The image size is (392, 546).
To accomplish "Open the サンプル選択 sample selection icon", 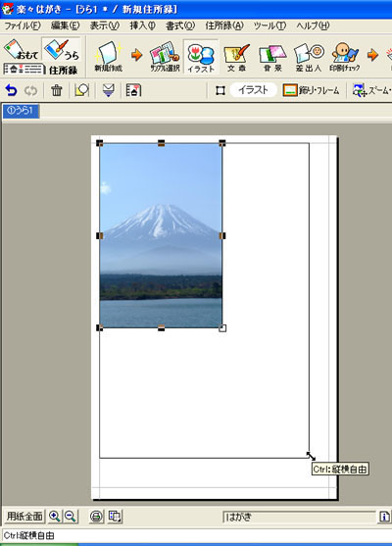I will (165, 57).
